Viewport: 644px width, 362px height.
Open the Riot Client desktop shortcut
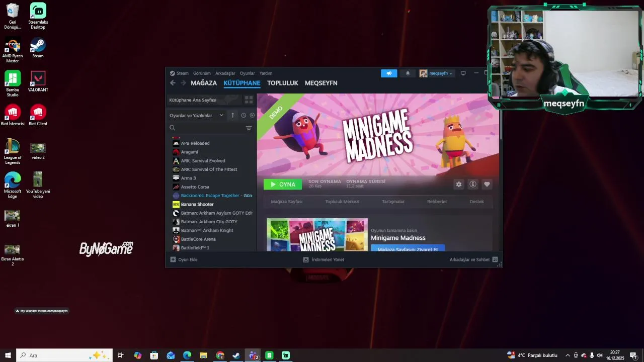[x=38, y=115]
